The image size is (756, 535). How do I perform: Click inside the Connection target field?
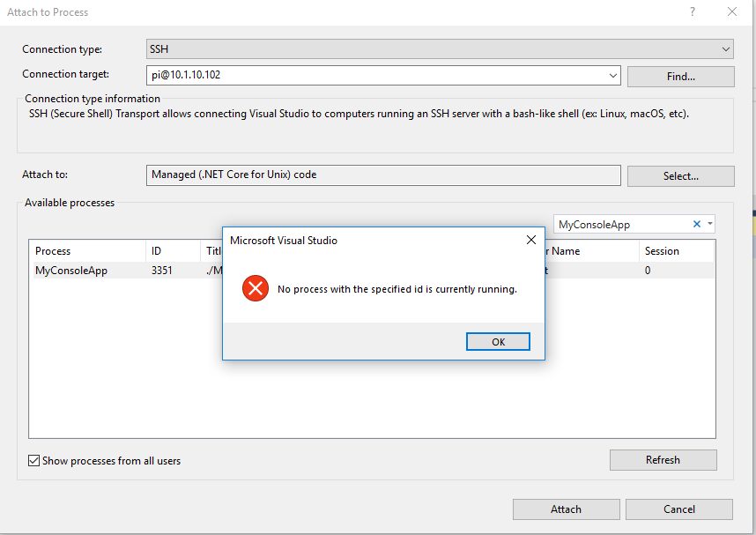[x=352, y=75]
